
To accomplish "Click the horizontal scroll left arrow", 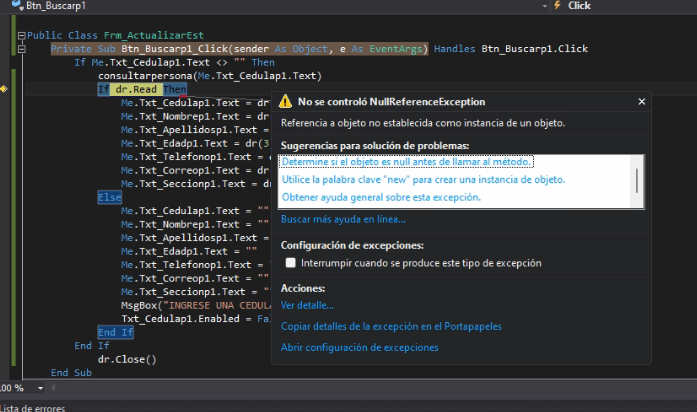I will tap(53, 388).
